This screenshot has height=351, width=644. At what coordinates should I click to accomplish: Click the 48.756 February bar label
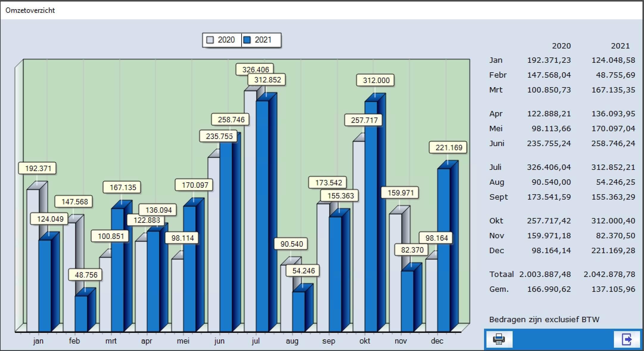click(86, 275)
